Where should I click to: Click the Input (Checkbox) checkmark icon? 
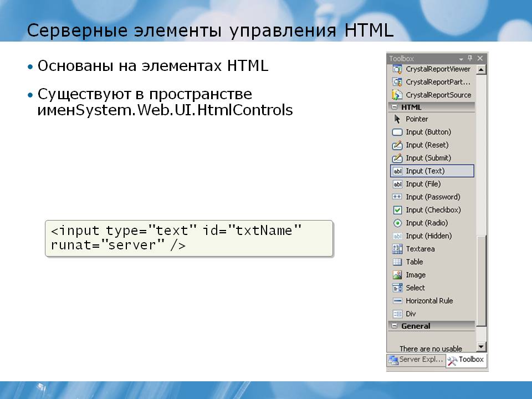(397, 210)
